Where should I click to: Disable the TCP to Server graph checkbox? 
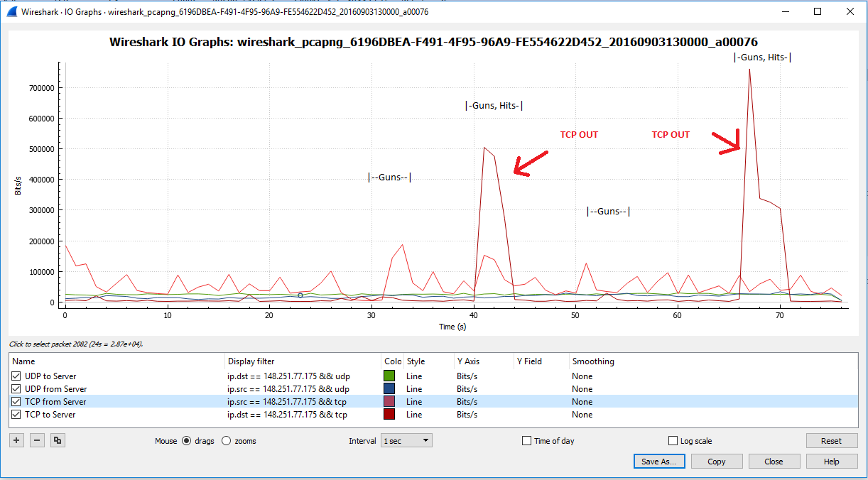tap(16, 415)
